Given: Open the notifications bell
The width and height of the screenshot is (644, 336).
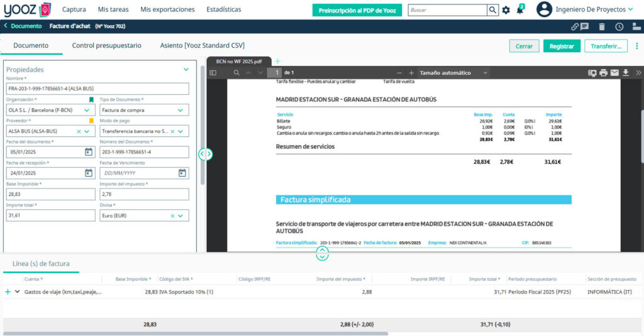Looking at the screenshot, I should [x=520, y=9].
